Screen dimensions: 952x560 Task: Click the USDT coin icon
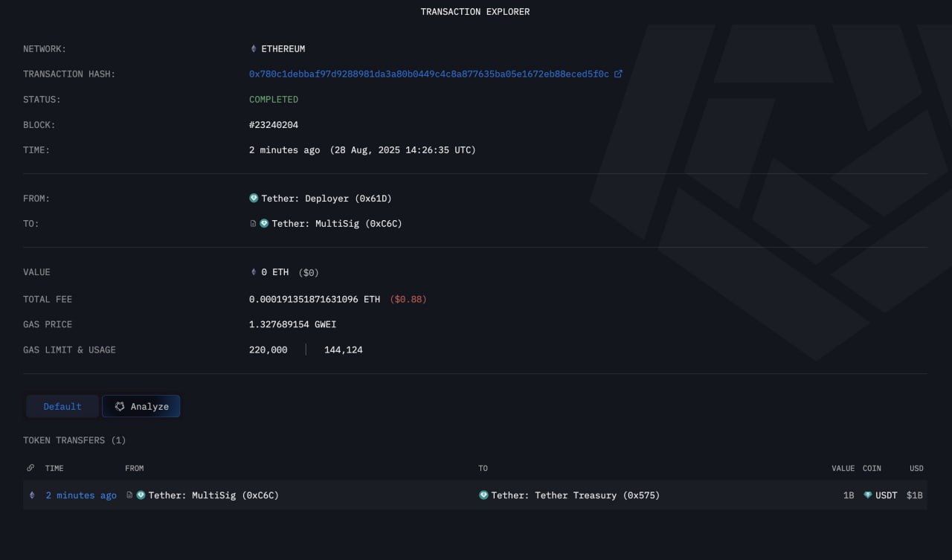coord(868,495)
